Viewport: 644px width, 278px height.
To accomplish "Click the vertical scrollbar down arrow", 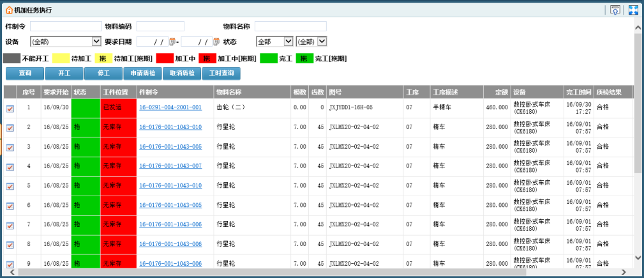I will pyautogui.click(x=638, y=257).
